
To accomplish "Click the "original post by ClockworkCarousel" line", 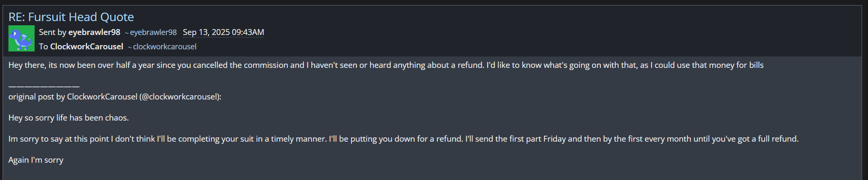I will (x=73, y=97).
